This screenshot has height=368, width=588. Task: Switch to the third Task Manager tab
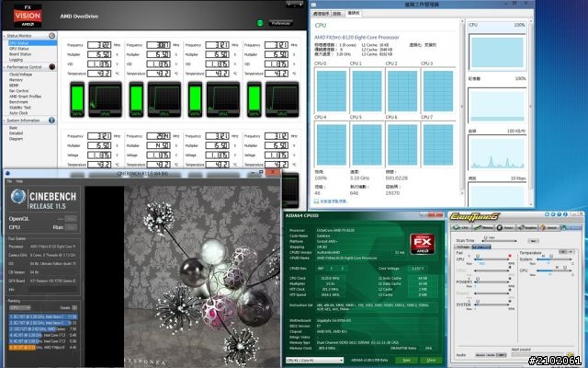tap(353, 13)
